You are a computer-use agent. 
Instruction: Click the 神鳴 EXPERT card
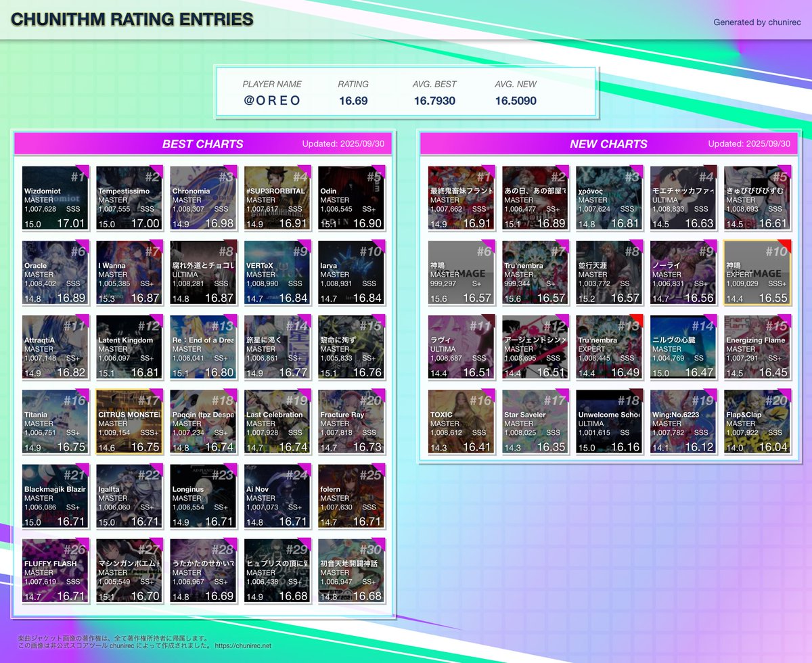point(757,273)
